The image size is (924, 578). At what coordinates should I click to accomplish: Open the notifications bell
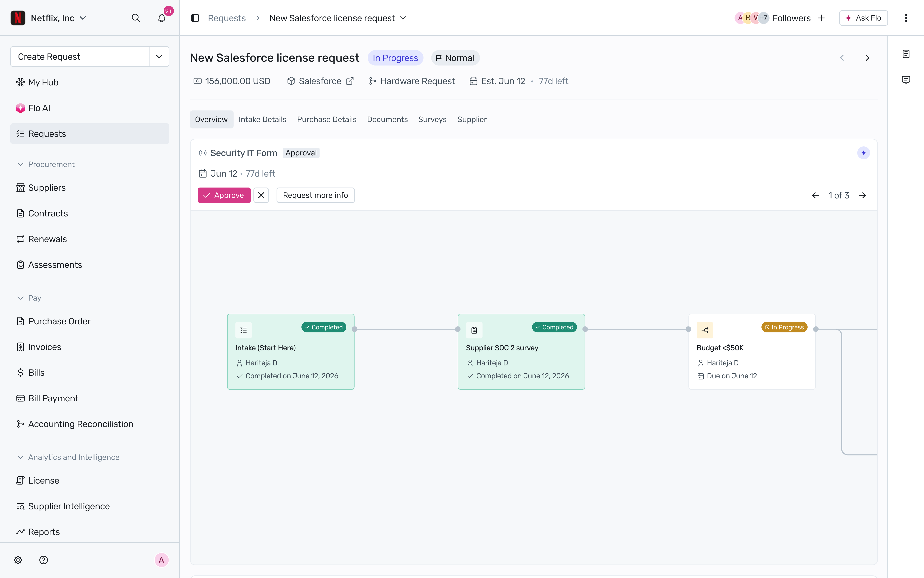pos(162,18)
